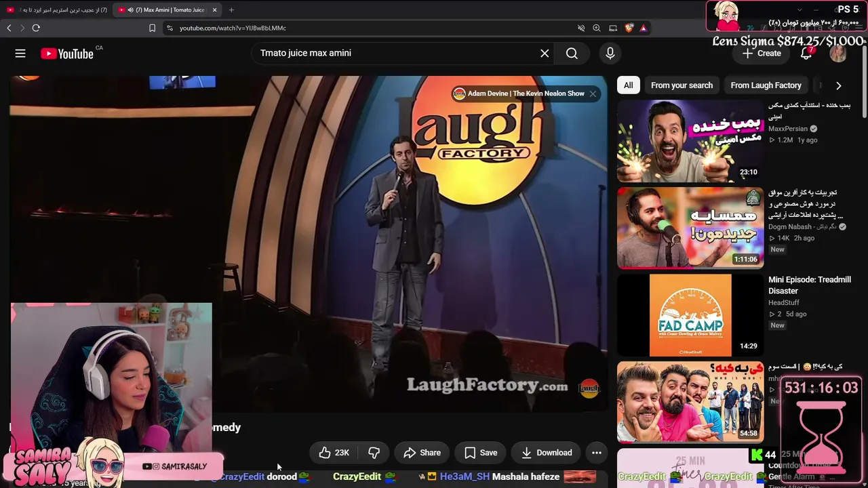Visit the HeadStuff channel name
The image size is (868, 488).
click(x=784, y=303)
